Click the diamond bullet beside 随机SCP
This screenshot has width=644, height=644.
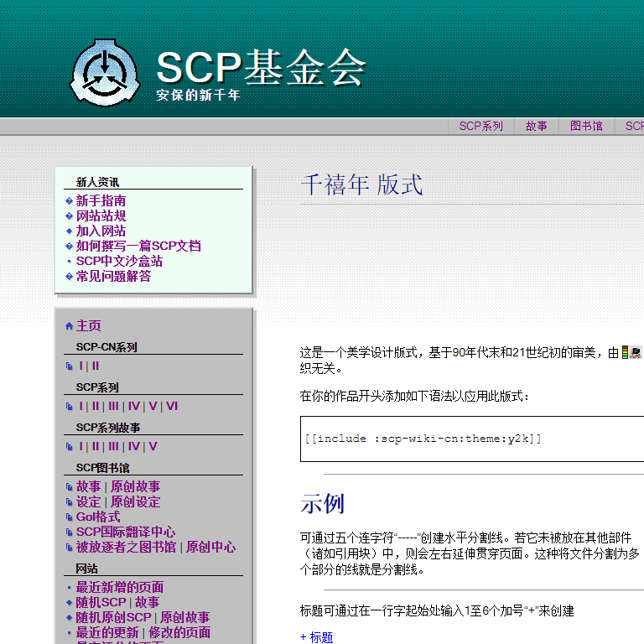point(69,603)
